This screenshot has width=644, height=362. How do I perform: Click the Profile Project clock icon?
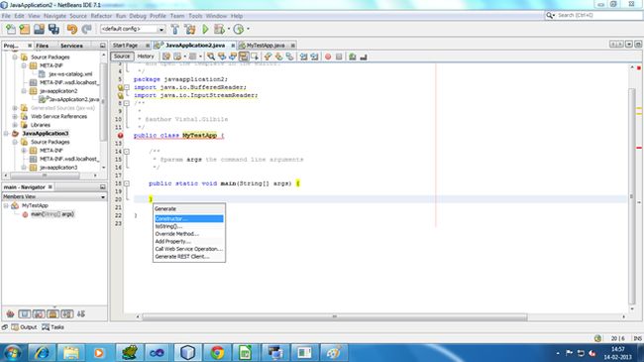239,29
